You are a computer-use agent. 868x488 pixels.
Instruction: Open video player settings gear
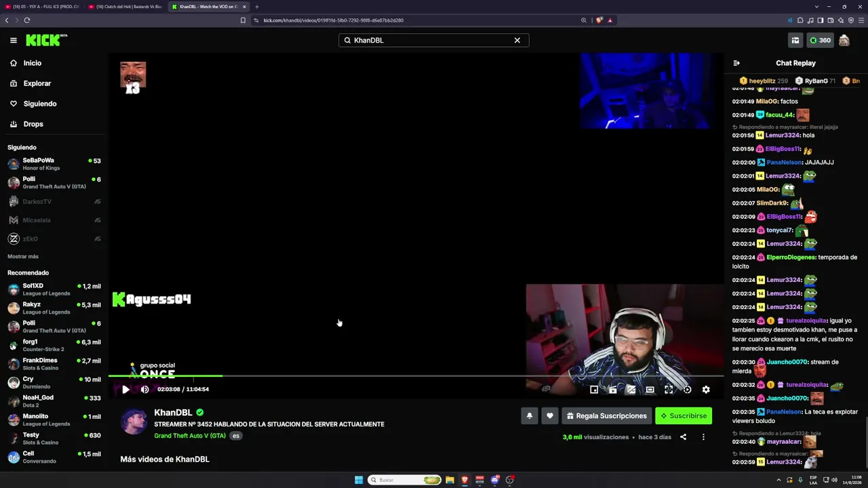(706, 389)
